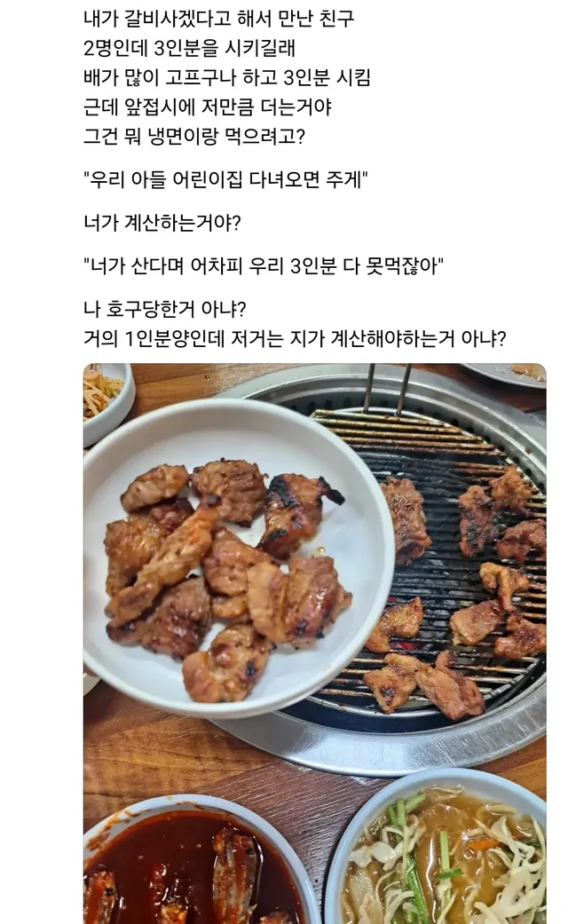The width and height of the screenshot is (568, 924).
Task: Click the line '근데 앞접시에 저만큼 더는거야'
Action: coord(208,107)
